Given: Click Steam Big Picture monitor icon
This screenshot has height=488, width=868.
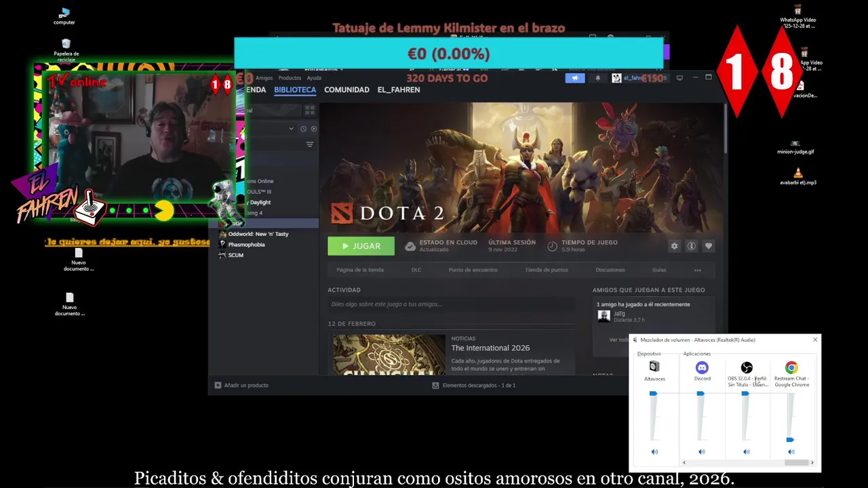Looking at the screenshot, I should tap(679, 78).
